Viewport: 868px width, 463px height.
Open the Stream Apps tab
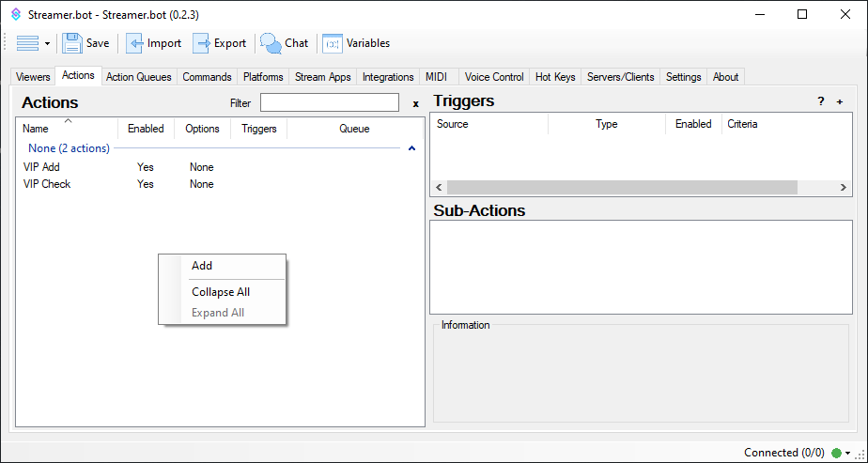point(323,77)
